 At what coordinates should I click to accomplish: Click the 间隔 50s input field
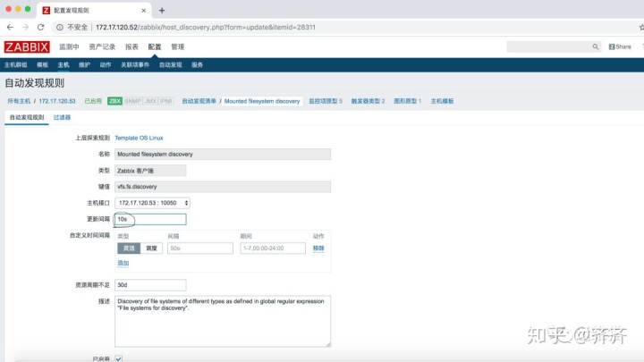coord(200,248)
